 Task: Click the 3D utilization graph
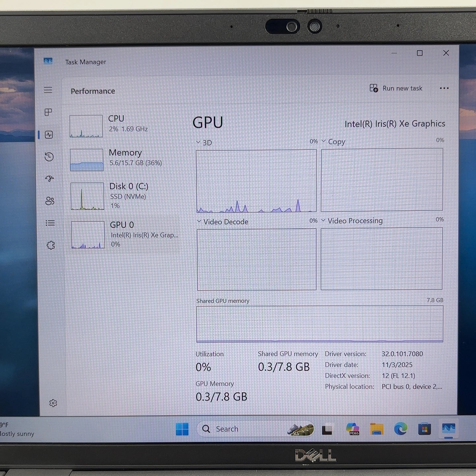point(256,181)
